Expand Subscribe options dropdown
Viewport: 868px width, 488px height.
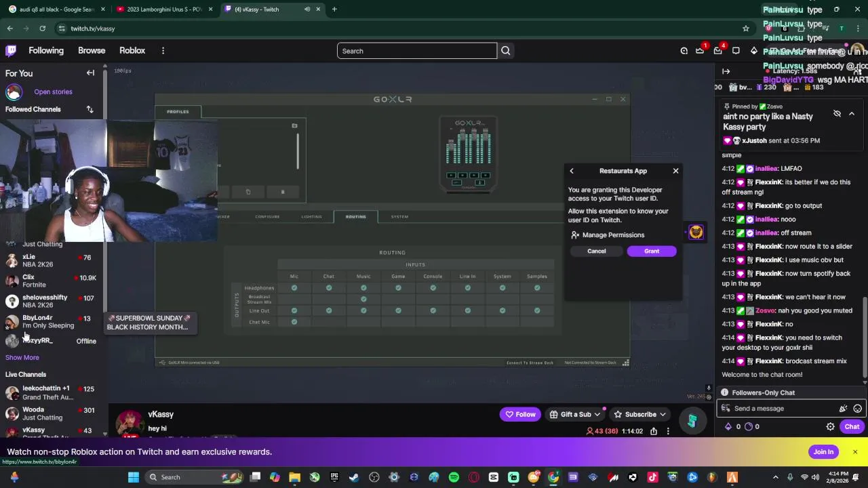pos(663,415)
